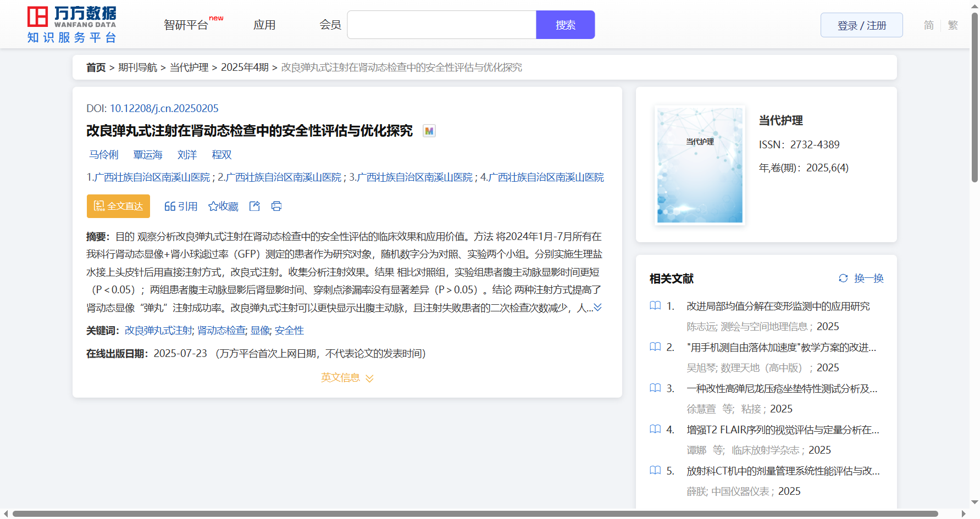
Task: Click the M badge next to article title
Action: pyautogui.click(x=429, y=131)
